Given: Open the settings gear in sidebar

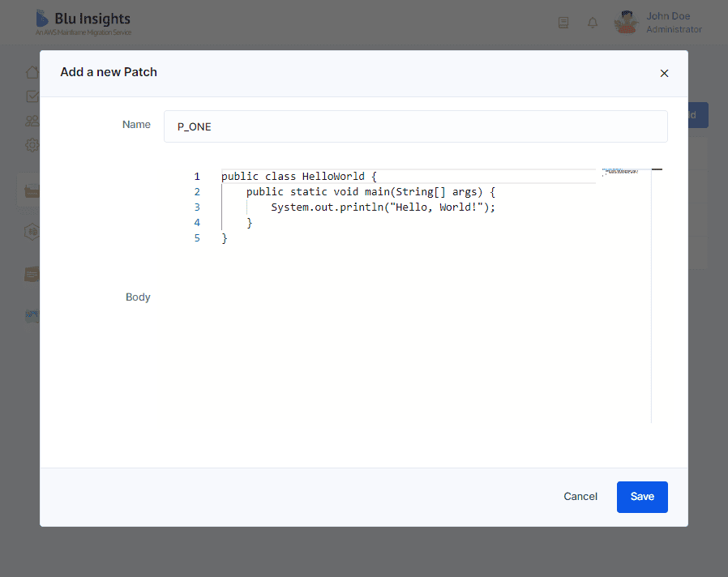Looking at the screenshot, I should coord(32,145).
